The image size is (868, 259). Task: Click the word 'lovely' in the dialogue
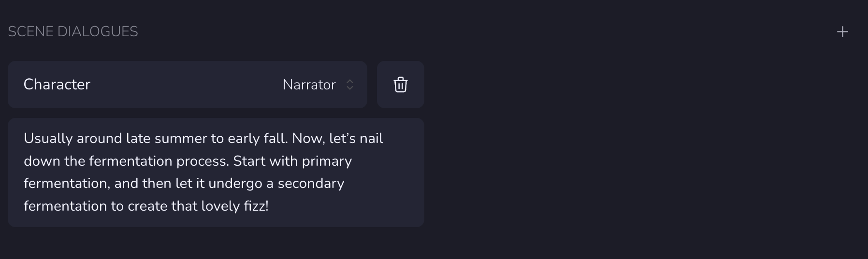click(x=220, y=206)
